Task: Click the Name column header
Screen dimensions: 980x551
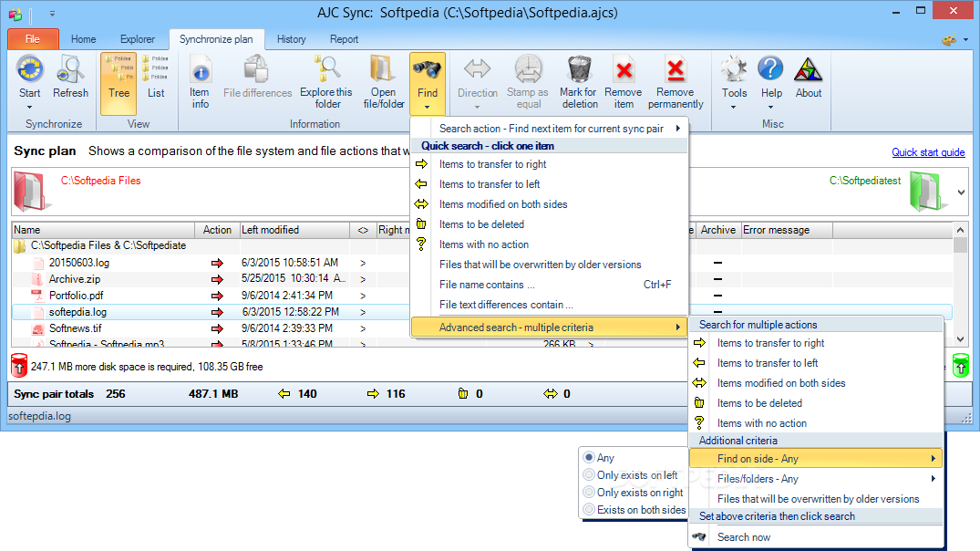Action: pyautogui.click(x=103, y=230)
